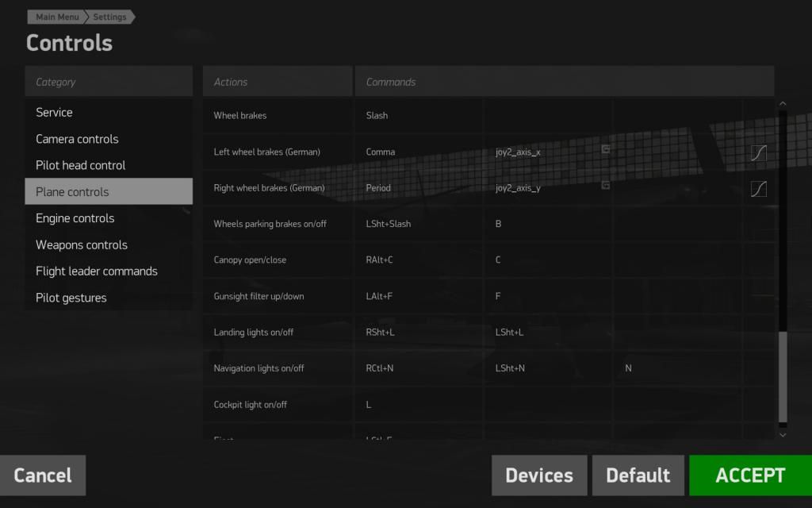Click the Default button
Viewport: 812px width, 508px height.
tap(638, 475)
